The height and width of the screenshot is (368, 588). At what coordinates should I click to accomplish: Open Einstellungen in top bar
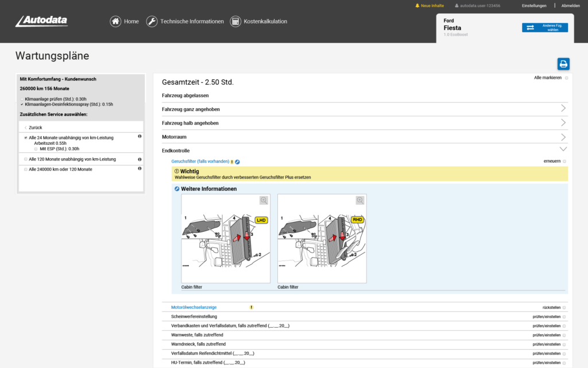point(533,6)
